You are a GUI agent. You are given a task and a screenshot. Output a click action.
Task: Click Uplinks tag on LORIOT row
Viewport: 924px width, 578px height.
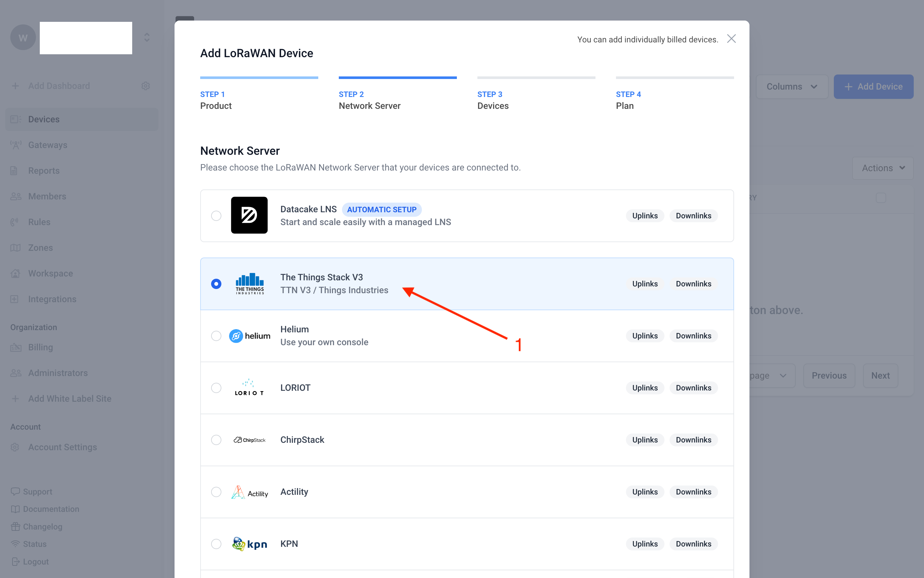[645, 388]
